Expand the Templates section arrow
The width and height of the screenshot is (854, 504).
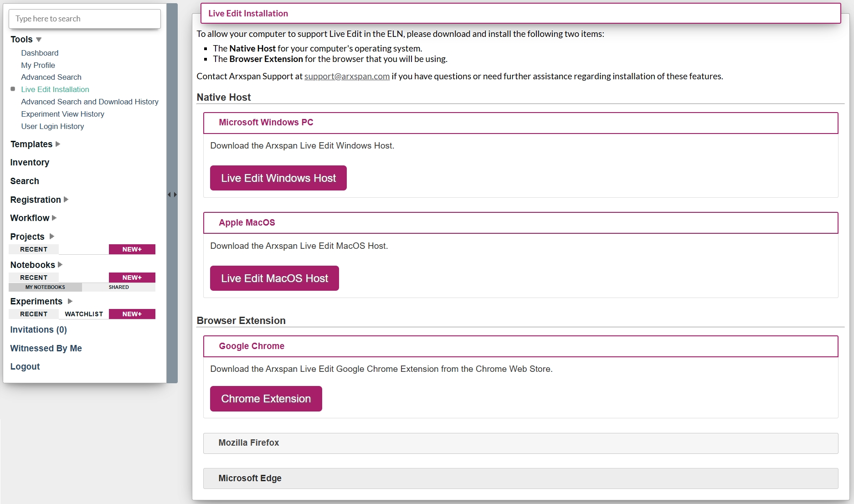tap(58, 144)
